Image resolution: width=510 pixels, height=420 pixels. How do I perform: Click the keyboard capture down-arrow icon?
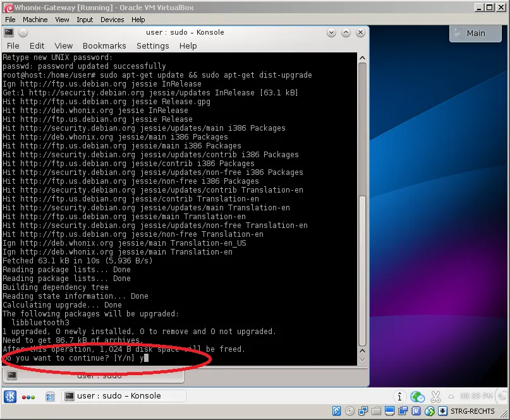click(442, 411)
